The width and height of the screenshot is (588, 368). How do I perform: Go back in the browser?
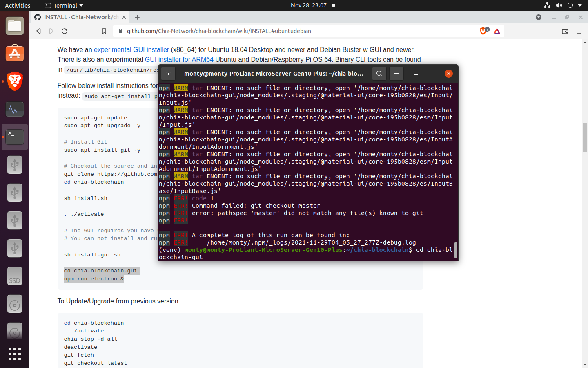(38, 31)
